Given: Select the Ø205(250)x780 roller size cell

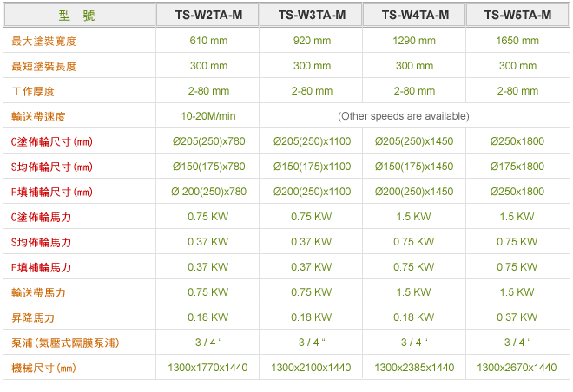Looking at the screenshot, I should point(208,141).
